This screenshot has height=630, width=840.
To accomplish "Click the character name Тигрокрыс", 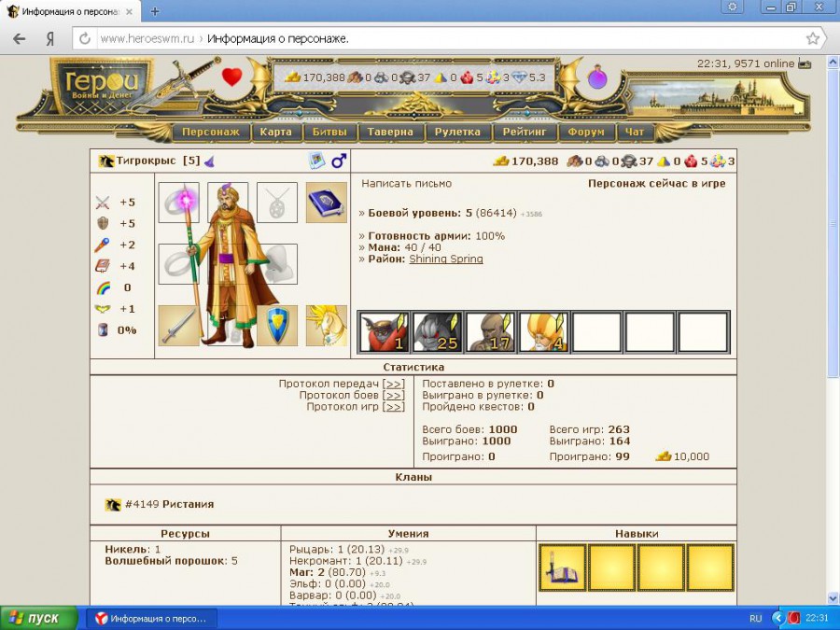I will (x=146, y=161).
